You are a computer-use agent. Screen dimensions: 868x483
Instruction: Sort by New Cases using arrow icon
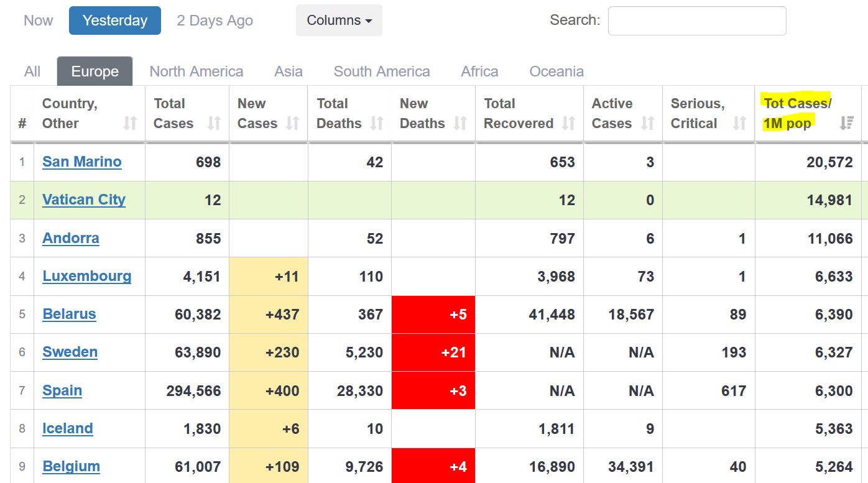point(293,123)
